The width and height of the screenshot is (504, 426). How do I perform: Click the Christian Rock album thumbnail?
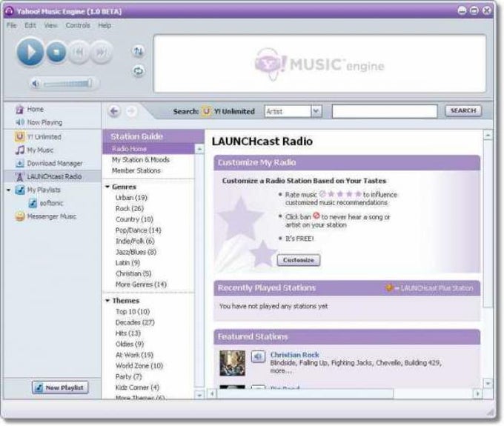tap(233, 363)
